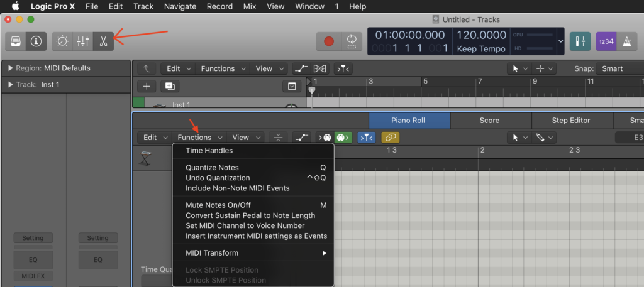Switch to the Score tab
644x287 pixels.
pos(491,121)
